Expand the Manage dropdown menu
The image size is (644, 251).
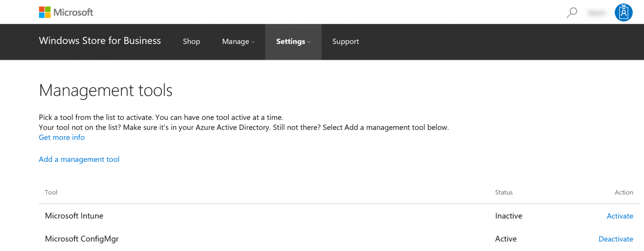coord(238,41)
